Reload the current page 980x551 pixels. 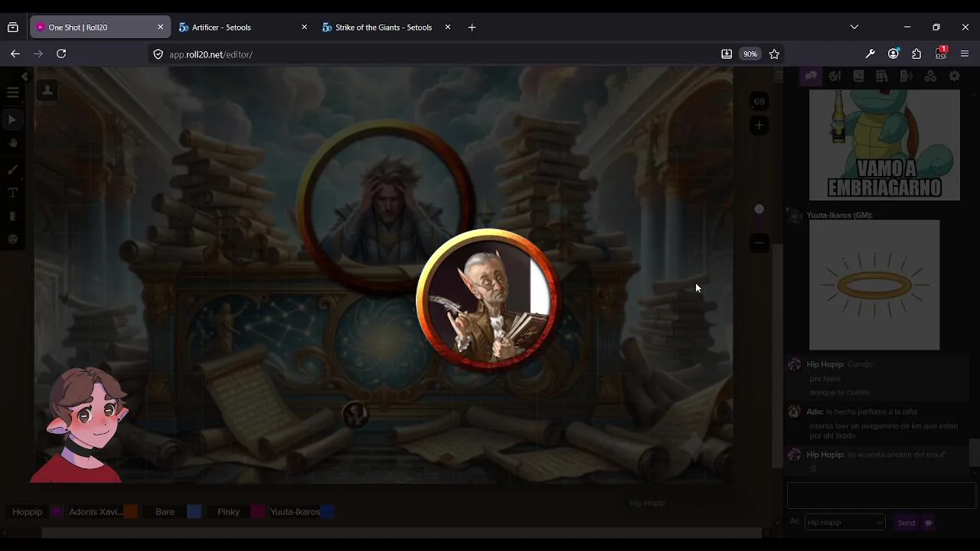[61, 54]
